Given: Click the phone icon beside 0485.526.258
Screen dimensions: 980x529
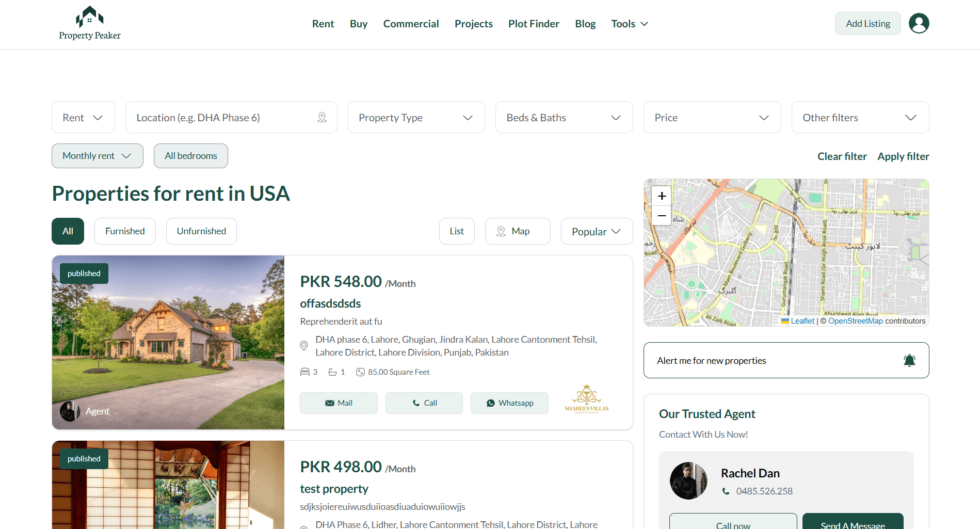Looking at the screenshot, I should pos(726,491).
